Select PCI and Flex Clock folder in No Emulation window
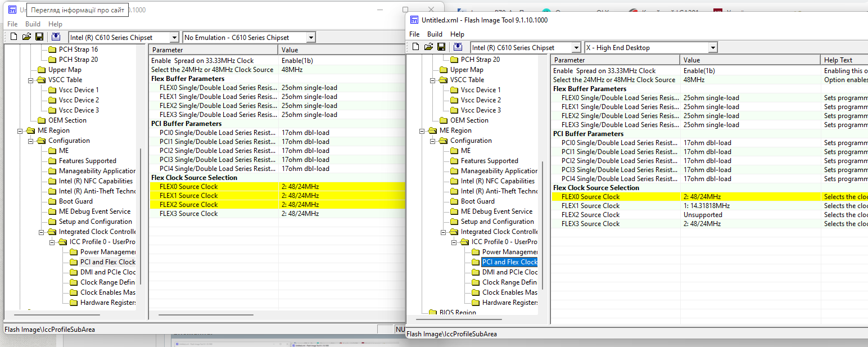The width and height of the screenshot is (868, 347). coord(108,262)
